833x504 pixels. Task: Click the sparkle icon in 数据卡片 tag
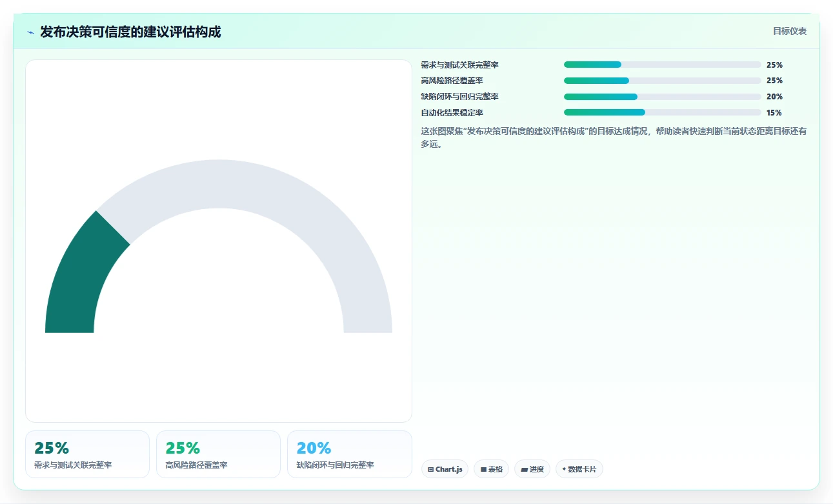tap(564, 469)
